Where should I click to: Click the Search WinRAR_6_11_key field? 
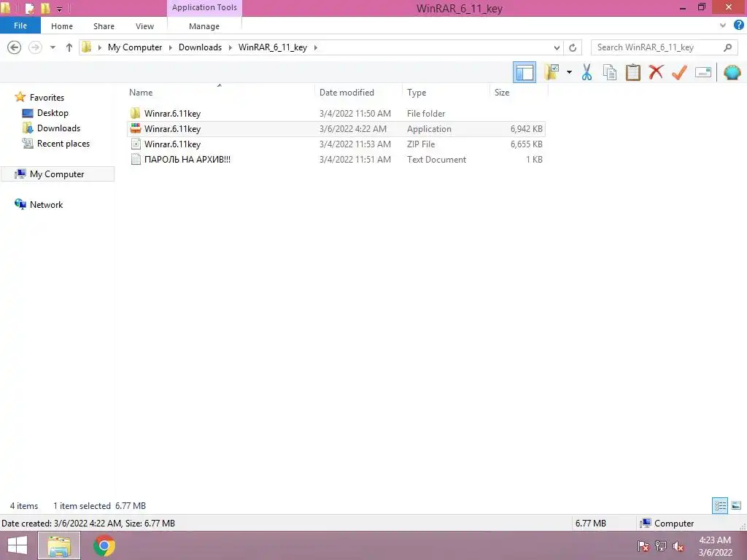tap(657, 47)
